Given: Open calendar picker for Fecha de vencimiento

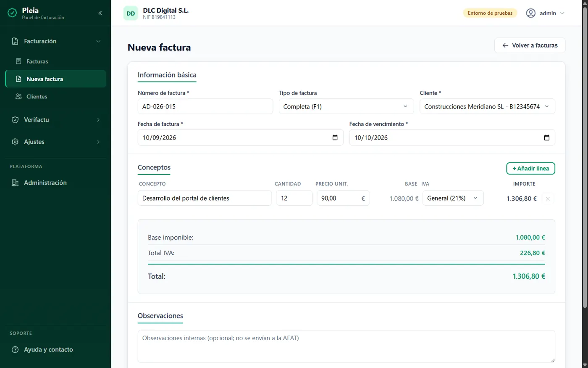Looking at the screenshot, I should pos(546,138).
